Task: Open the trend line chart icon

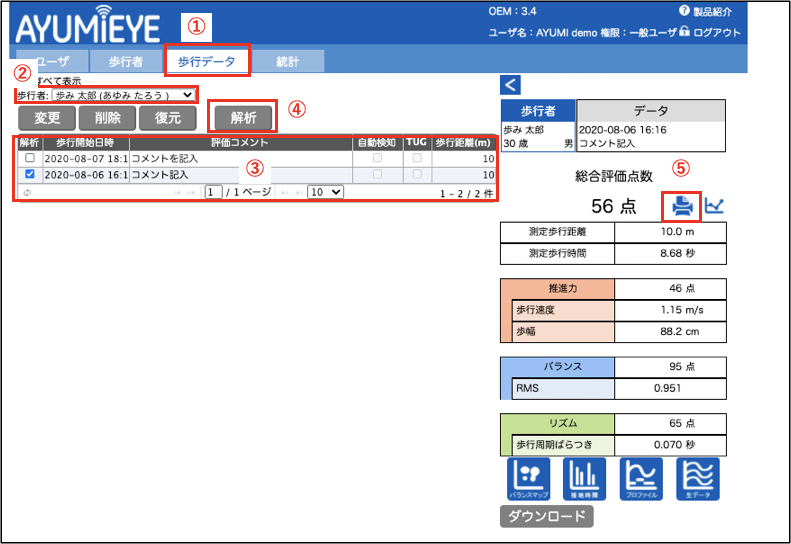Action: 715,206
